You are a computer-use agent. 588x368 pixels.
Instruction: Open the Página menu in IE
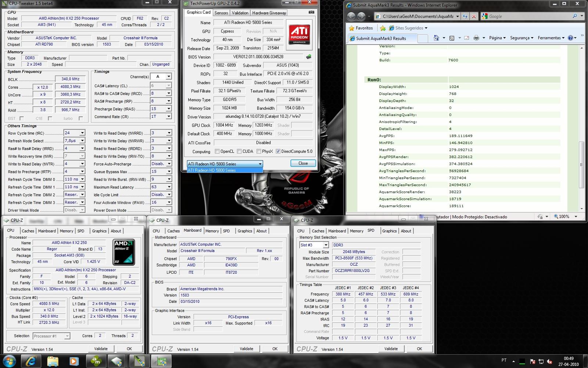tap(498, 38)
